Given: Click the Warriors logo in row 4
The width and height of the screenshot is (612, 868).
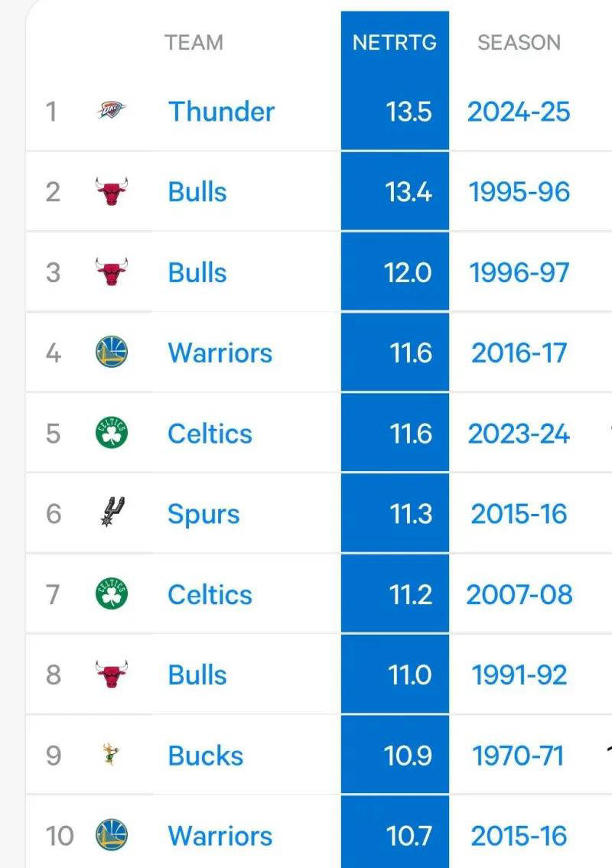Looking at the screenshot, I should pyautogui.click(x=112, y=352).
